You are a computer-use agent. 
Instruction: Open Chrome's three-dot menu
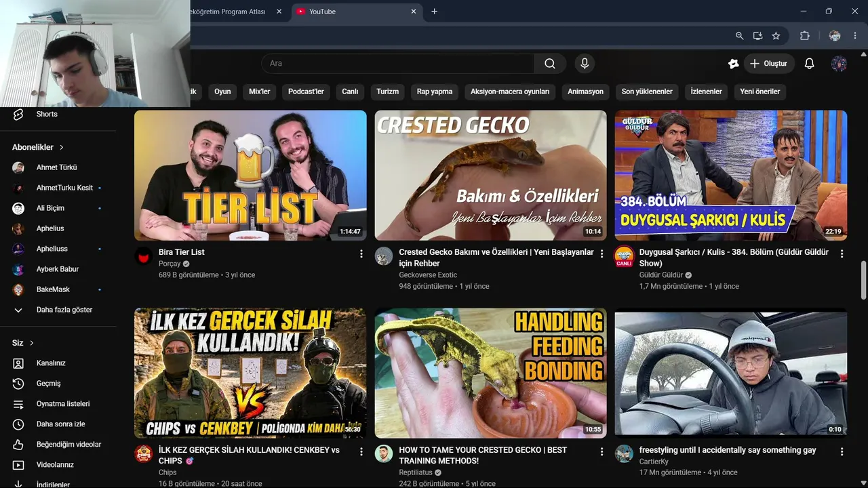855,36
